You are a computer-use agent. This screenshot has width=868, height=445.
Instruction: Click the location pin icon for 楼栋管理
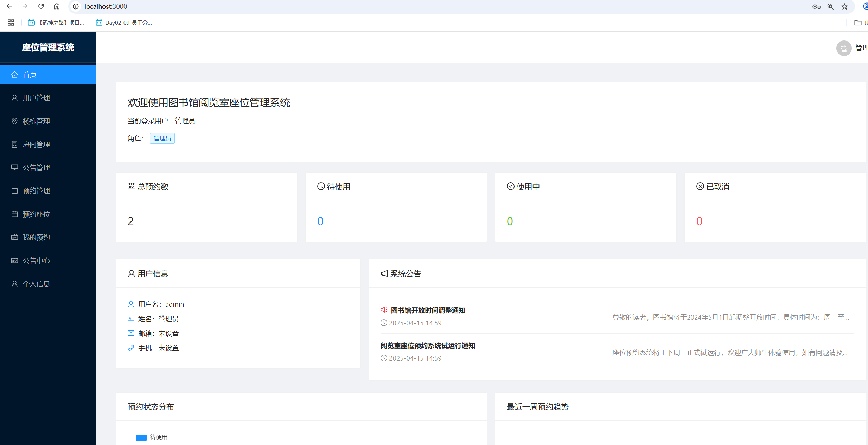pos(14,121)
